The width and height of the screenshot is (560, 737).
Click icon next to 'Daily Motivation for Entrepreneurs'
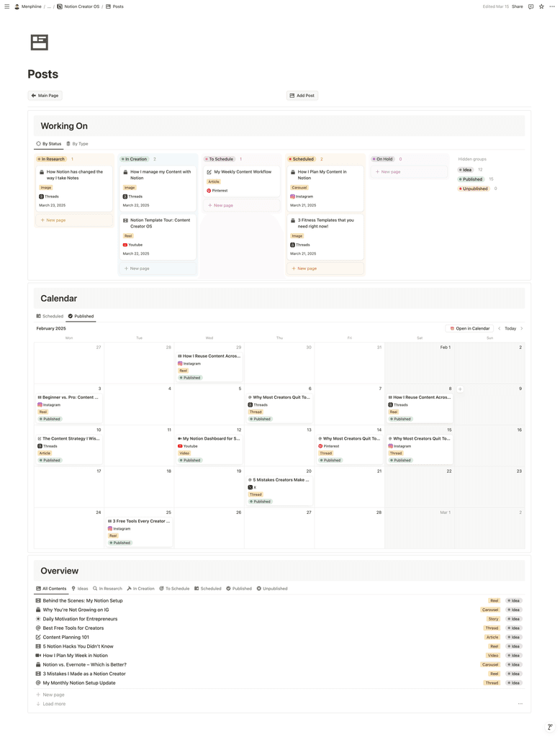(x=38, y=619)
